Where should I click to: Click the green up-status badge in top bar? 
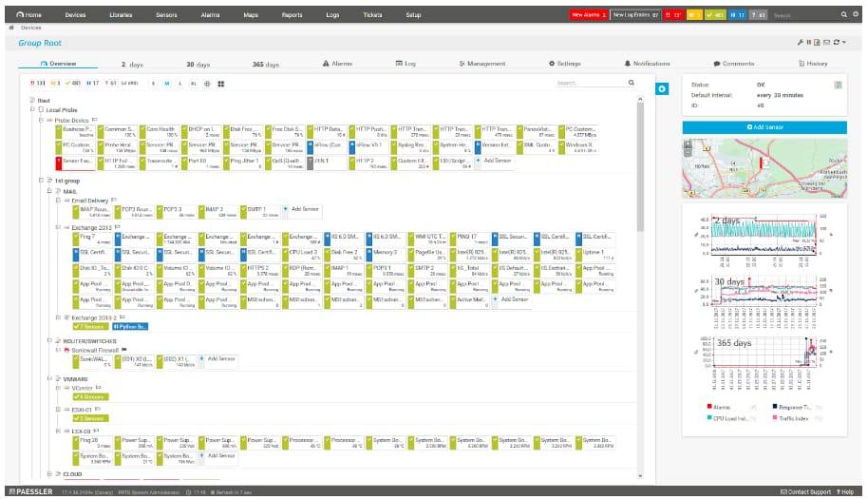714,15
